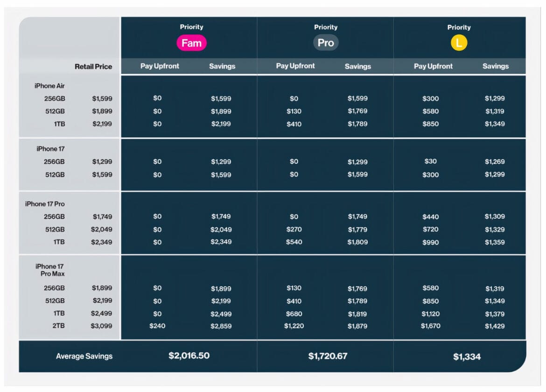Click Pay Upfront header under Priority L
The width and height of the screenshot is (546, 392).
pos(433,66)
